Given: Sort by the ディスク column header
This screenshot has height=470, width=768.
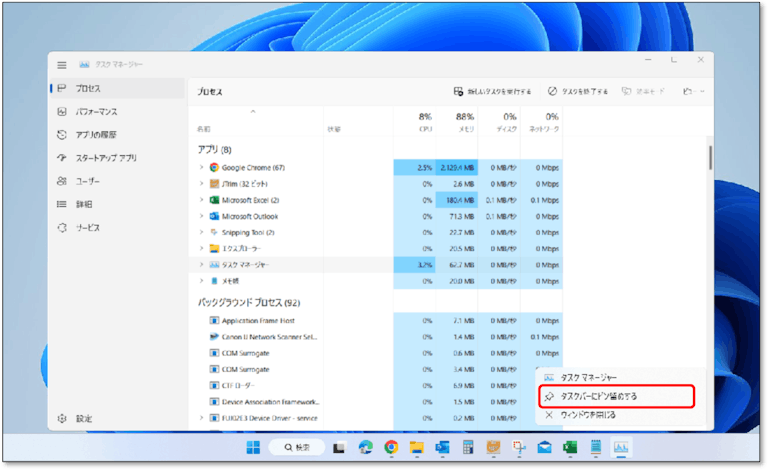Looking at the screenshot, I should (499, 122).
